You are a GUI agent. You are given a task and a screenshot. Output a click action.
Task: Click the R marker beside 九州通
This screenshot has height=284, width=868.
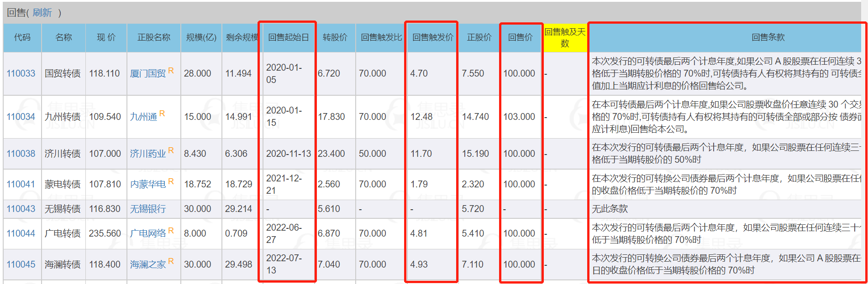coord(162,114)
